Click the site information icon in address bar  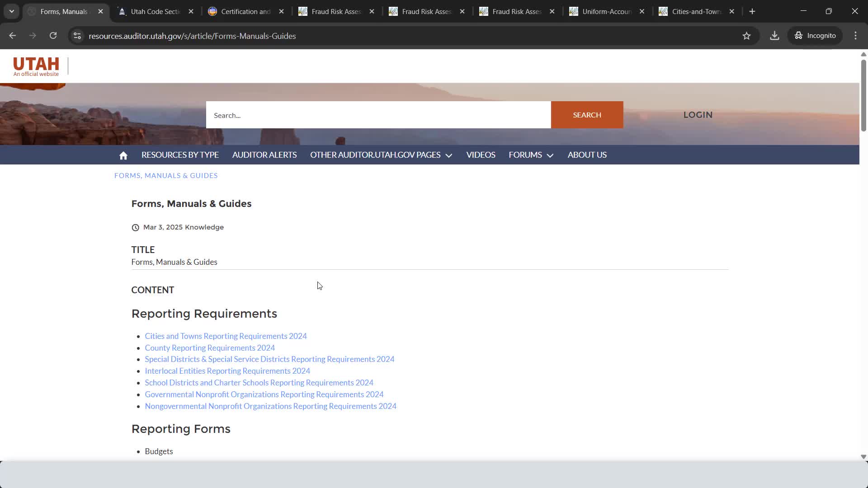(x=77, y=36)
